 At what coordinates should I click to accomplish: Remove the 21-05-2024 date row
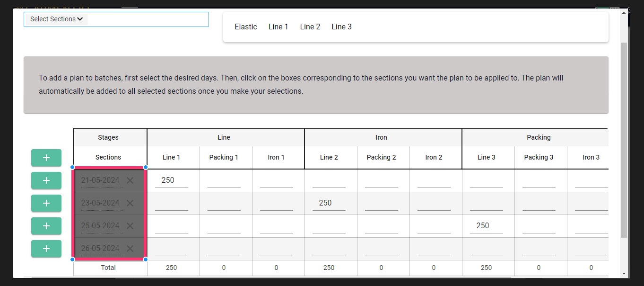130,180
